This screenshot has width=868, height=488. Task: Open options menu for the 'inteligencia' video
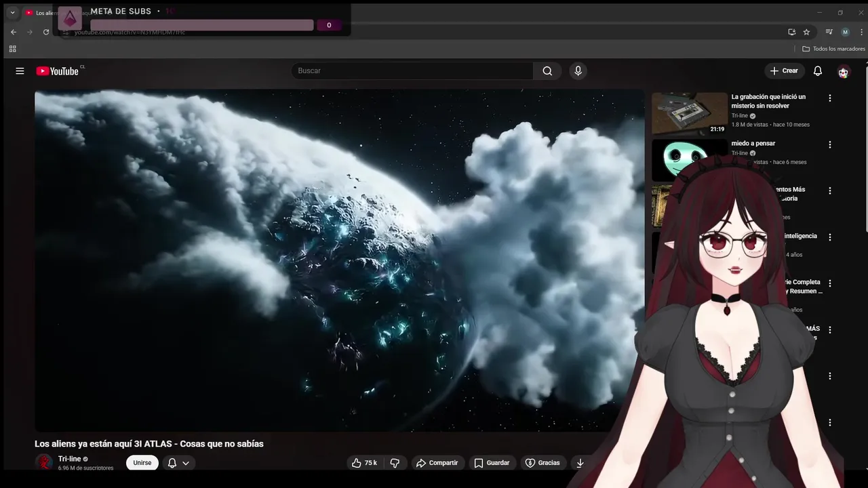pyautogui.click(x=829, y=237)
